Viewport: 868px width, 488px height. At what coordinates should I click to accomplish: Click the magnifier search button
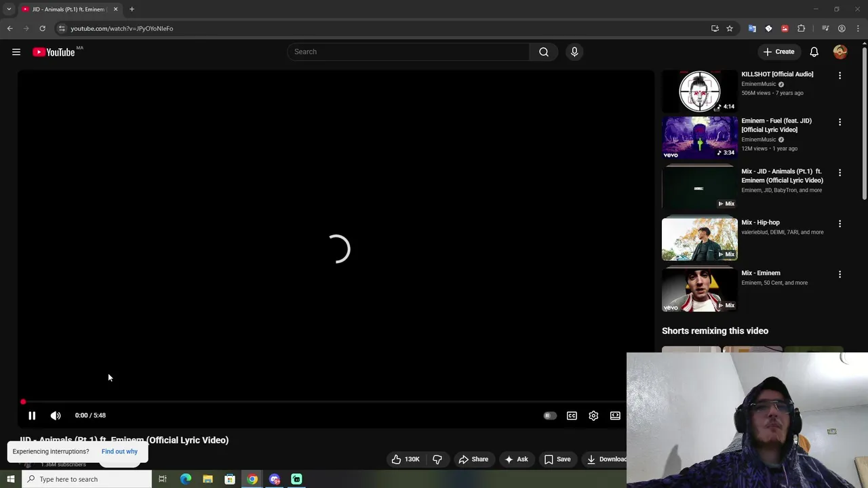pyautogui.click(x=544, y=52)
